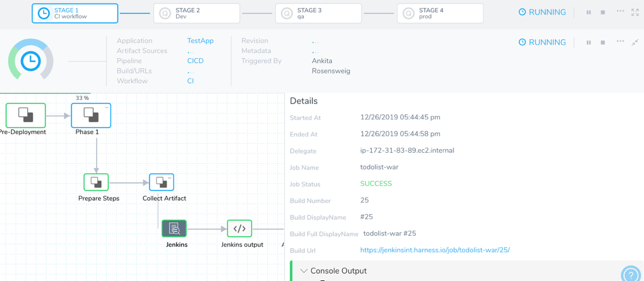Click the circular progress clock gauge
Screen dimensions: 644x281
click(30, 60)
